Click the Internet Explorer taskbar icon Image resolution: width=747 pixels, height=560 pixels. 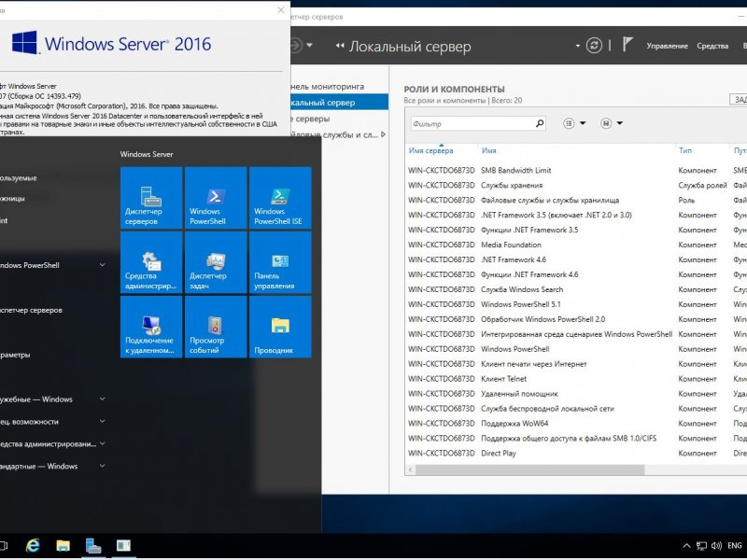(x=33, y=546)
